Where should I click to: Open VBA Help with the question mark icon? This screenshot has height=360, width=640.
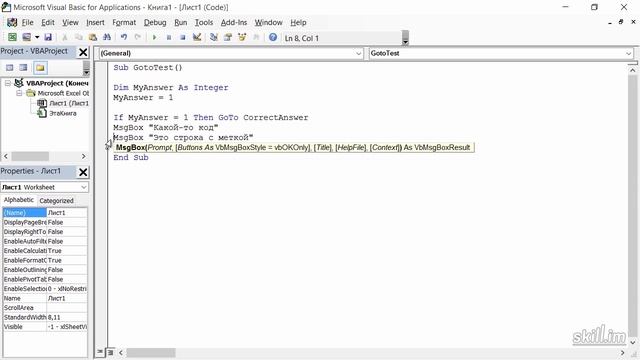pyautogui.click(x=273, y=38)
